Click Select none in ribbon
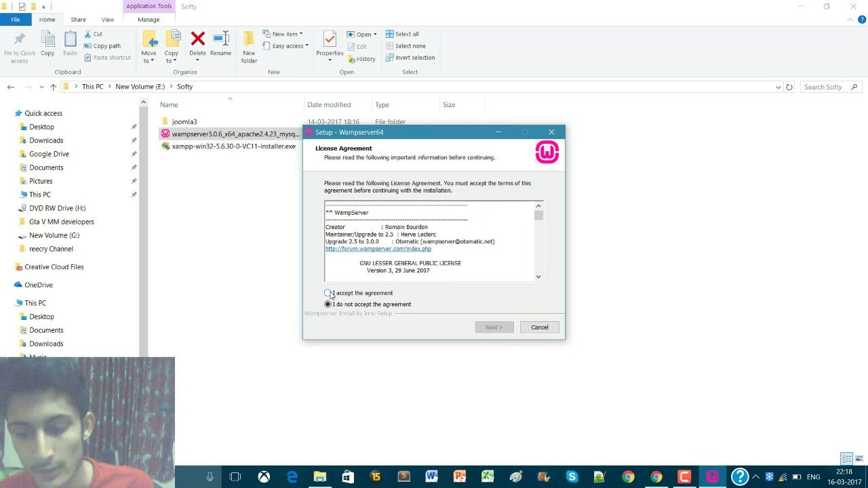The width and height of the screenshot is (868, 488). click(x=406, y=46)
